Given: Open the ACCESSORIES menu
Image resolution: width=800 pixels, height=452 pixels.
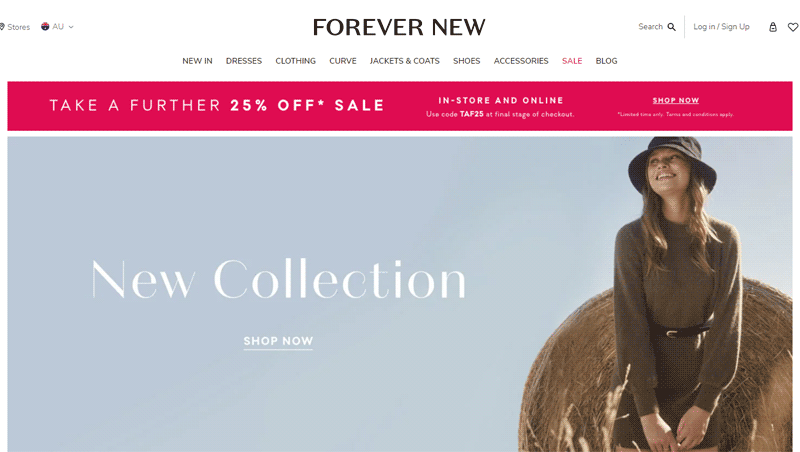Looking at the screenshot, I should pos(521,61).
